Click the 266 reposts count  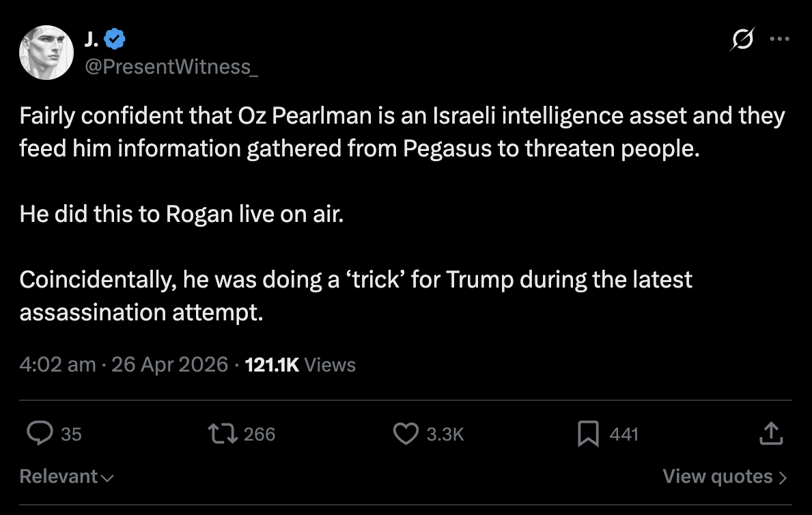point(260,434)
